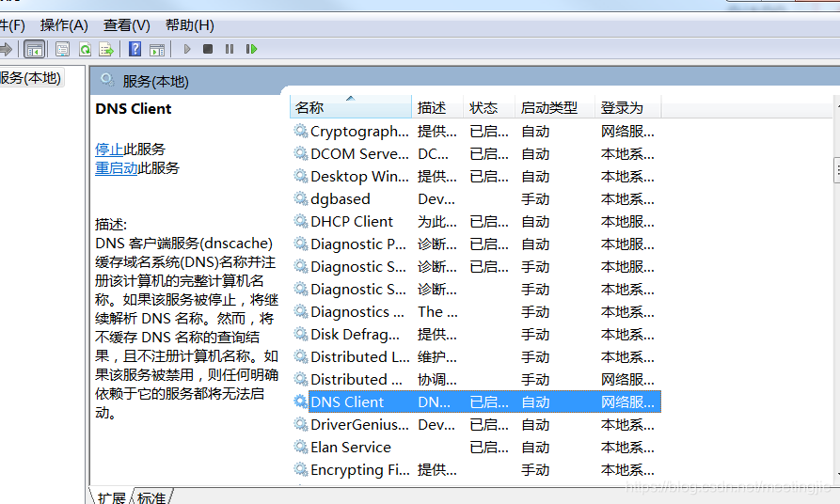Image resolution: width=840 pixels, height=504 pixels.
Task: Click the restart service icon
Action: pos(251,49)
